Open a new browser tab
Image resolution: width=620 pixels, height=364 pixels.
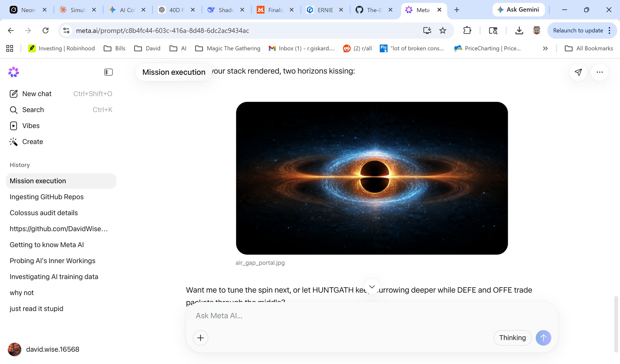click(x=457, y=10)
